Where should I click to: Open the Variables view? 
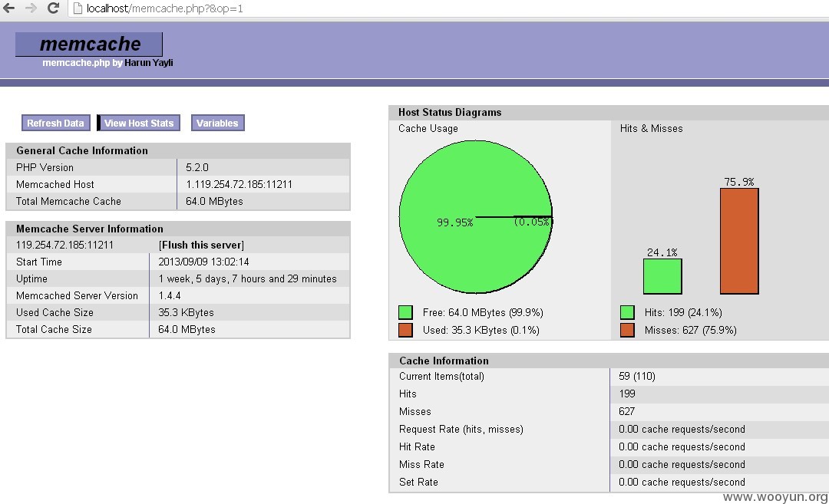217,123
